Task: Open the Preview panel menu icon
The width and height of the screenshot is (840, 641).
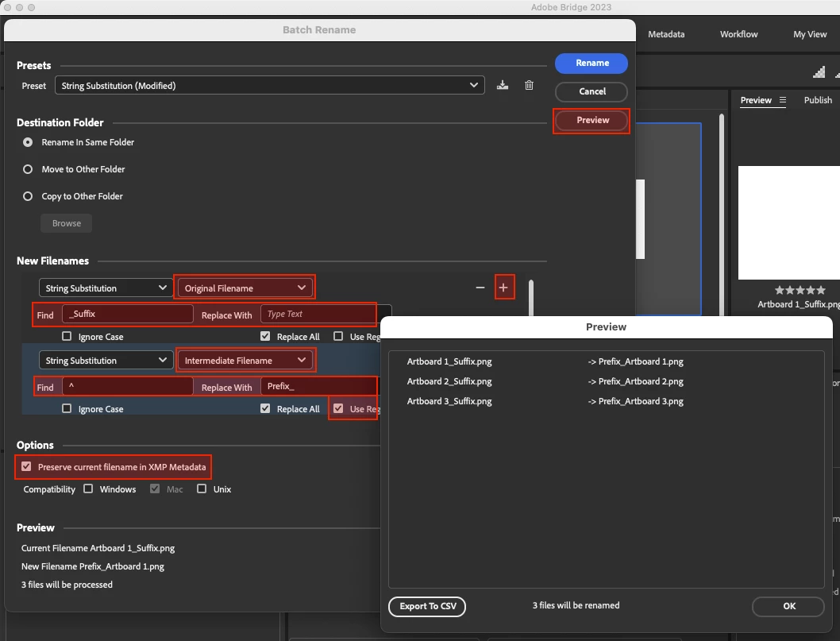Action: (782, 100)
